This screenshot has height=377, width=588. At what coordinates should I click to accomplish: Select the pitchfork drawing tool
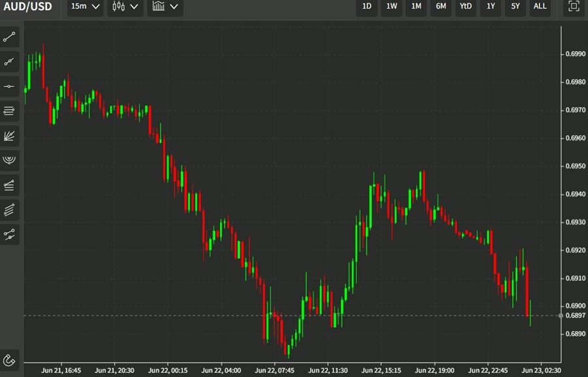click(x=9, y=235)
